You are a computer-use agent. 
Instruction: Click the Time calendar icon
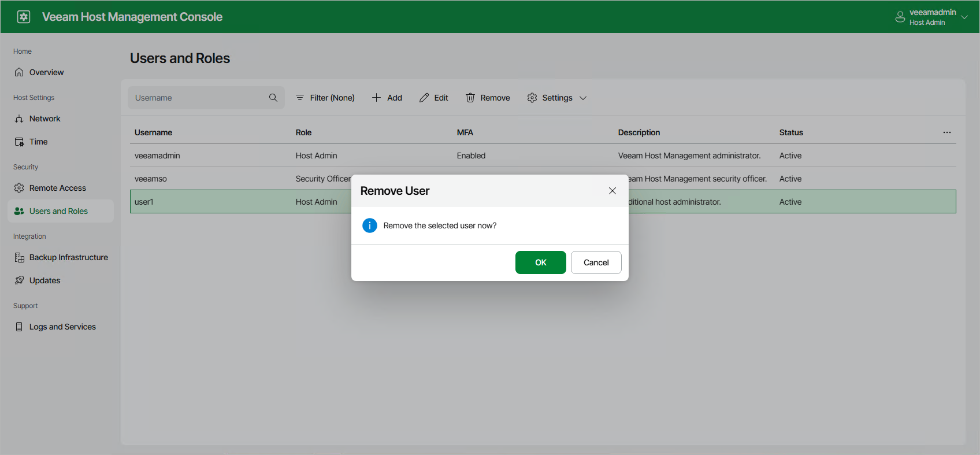click(x=19, y=142)
